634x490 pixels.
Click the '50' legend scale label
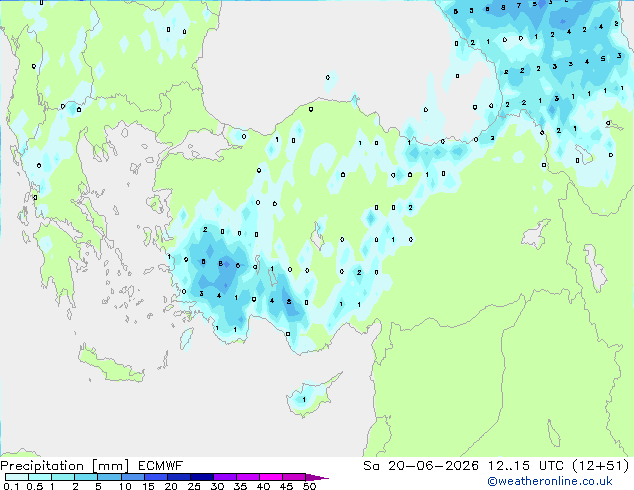tap(309, 486)
